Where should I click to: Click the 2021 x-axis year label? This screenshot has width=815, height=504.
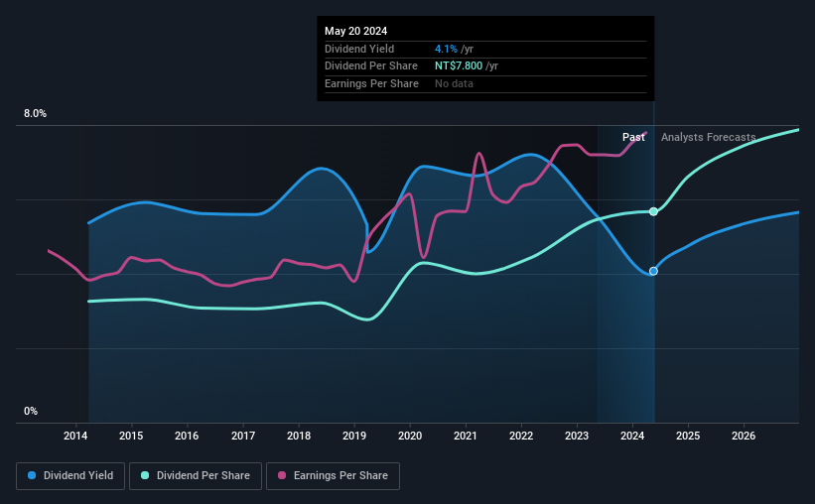(466, 436)
